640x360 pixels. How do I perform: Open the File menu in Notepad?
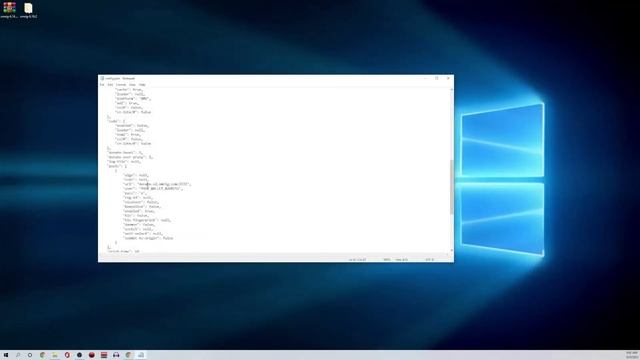[102, 85]
